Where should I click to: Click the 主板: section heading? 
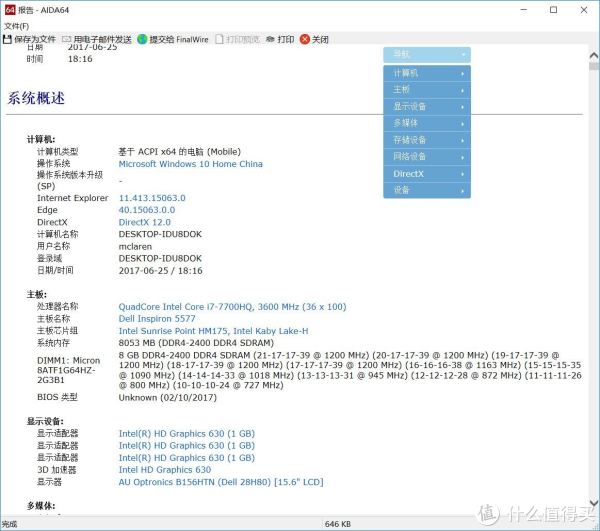37,294
